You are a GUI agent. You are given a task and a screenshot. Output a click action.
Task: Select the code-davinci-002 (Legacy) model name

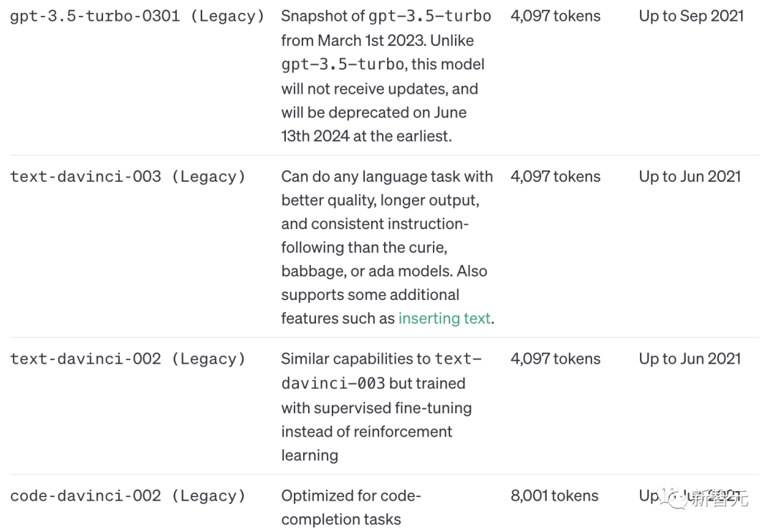pos(128,495)
